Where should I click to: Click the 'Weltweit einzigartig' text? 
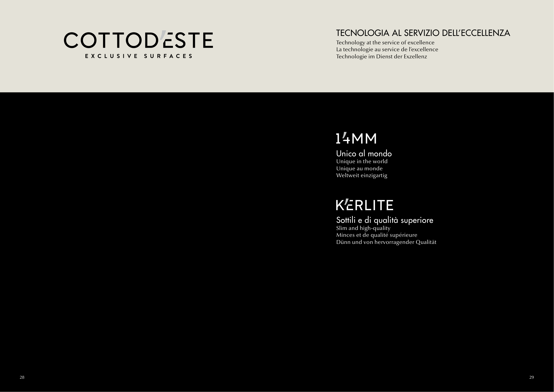point(361,175)
